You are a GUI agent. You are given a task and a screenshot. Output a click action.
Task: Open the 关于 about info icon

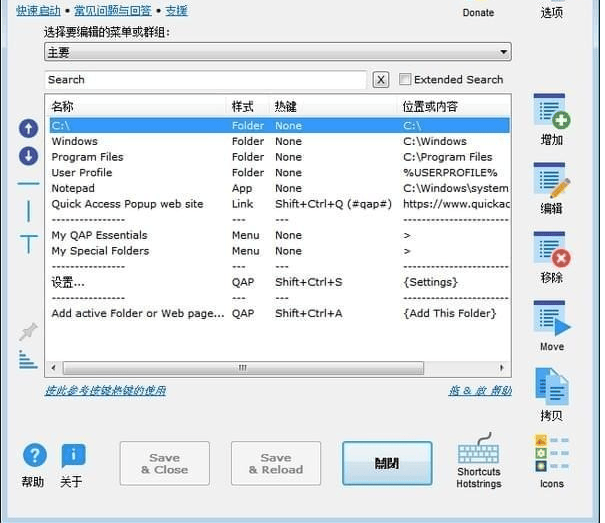tap(72, 456)
